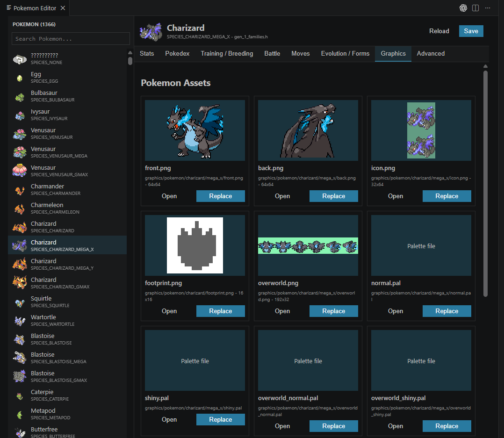504x438 pixels.
Task: Click the Reload button
Action: click(439, 31)
